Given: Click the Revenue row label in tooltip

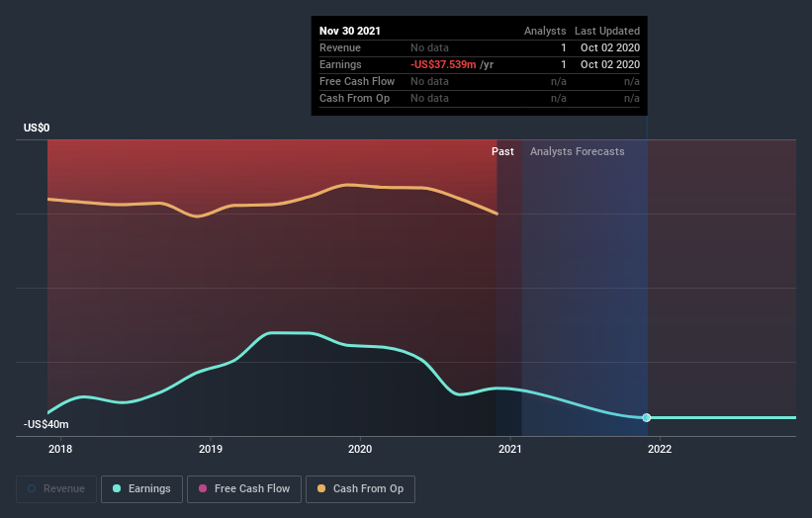Looking at the screenshot, I should 340,47.
